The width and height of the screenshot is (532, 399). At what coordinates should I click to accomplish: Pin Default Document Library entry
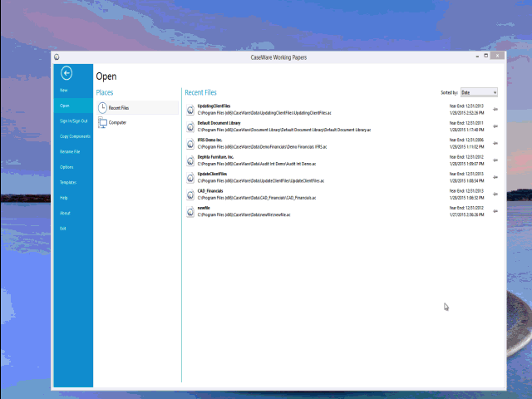point(495,126)
